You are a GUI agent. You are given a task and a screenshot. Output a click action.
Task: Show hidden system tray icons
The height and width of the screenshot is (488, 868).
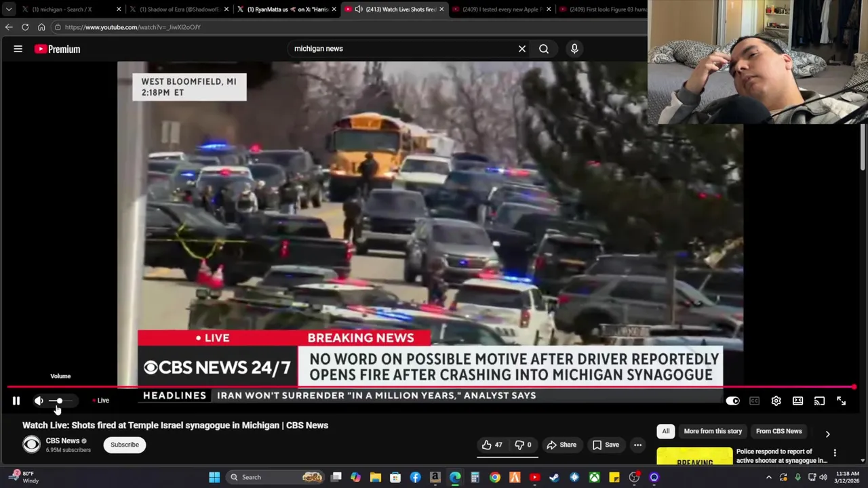(769, 477)
